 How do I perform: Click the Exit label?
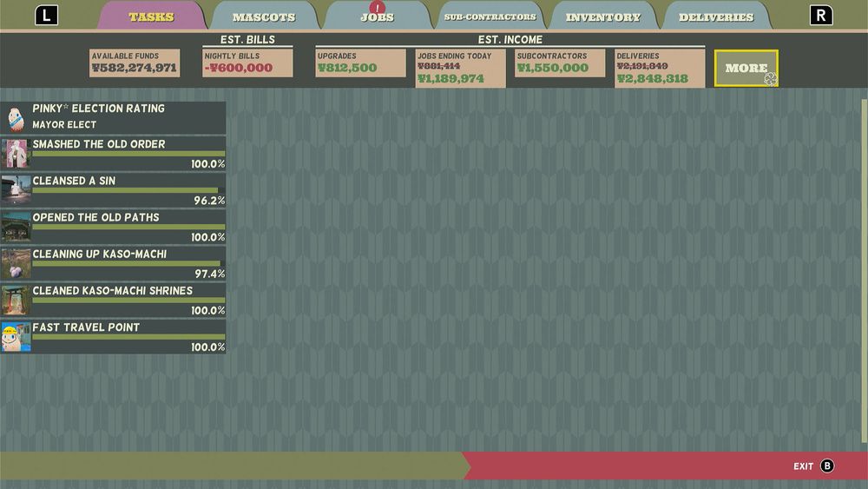click(803, 466)
